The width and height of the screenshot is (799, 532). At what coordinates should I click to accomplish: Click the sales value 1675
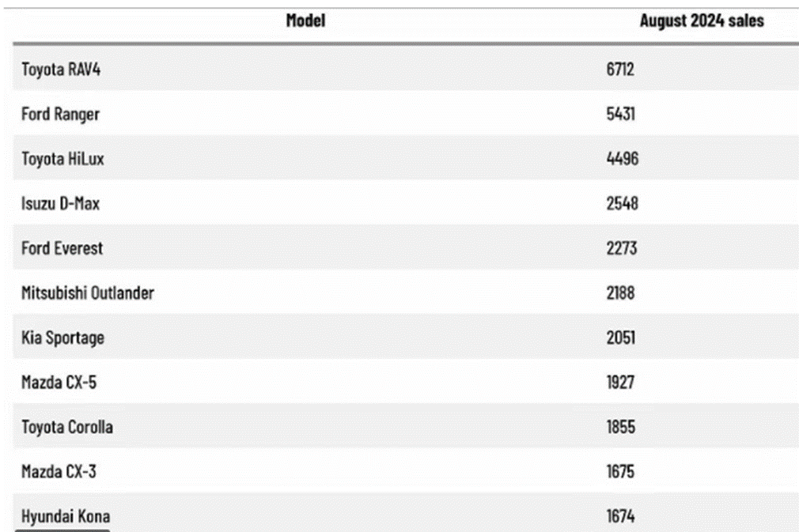[620, 472]
